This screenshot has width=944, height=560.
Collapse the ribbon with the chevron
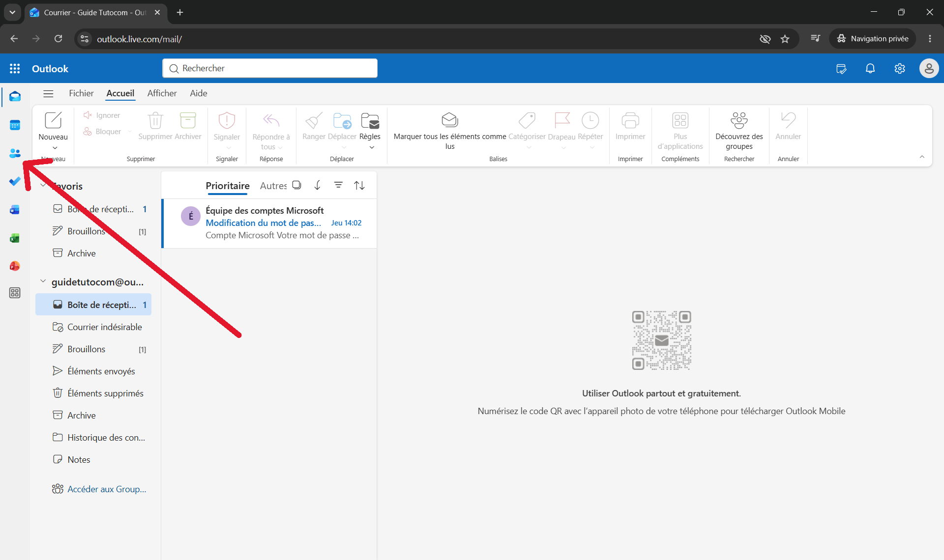coord(922,157)
